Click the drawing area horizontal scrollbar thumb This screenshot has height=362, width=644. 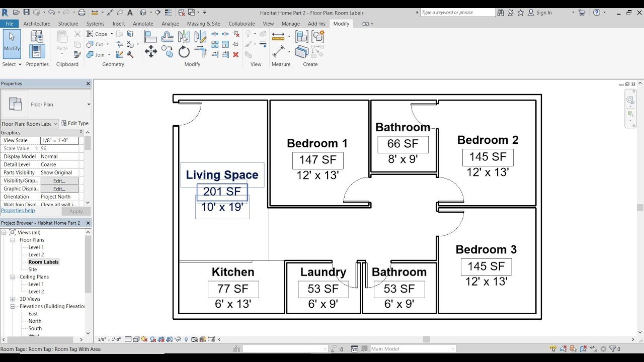tap(426, 339)
